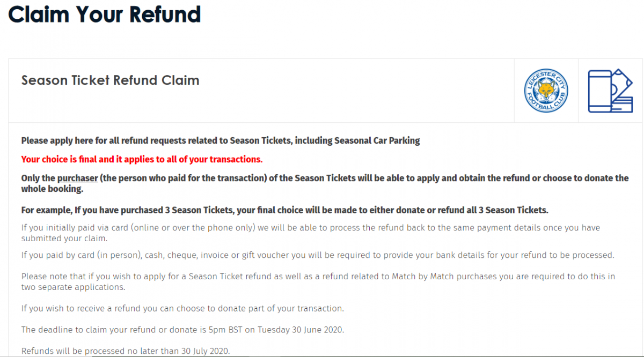Click the paragraph mentioning cash, cheque, invoice
Viewport: 644px width, 357px height.
point(318,255)
